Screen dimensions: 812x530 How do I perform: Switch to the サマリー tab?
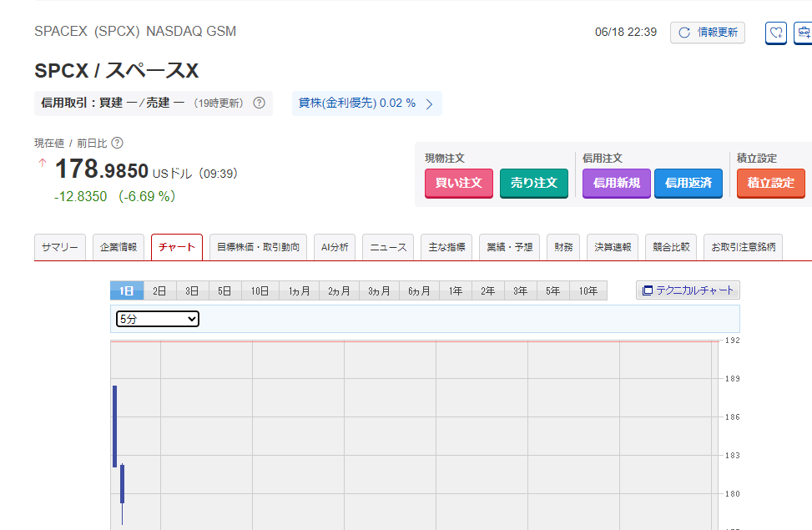60,247
